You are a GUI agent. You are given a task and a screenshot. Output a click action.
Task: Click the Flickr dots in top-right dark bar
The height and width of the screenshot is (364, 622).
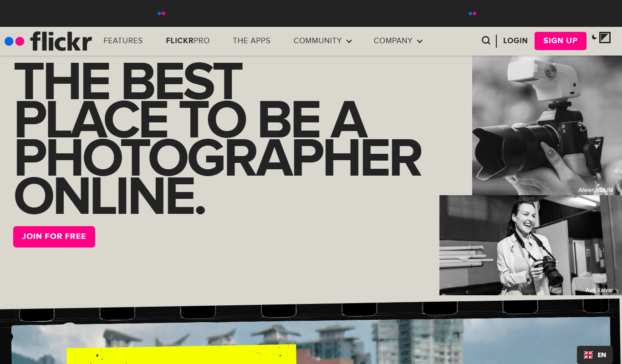[472, 13]
